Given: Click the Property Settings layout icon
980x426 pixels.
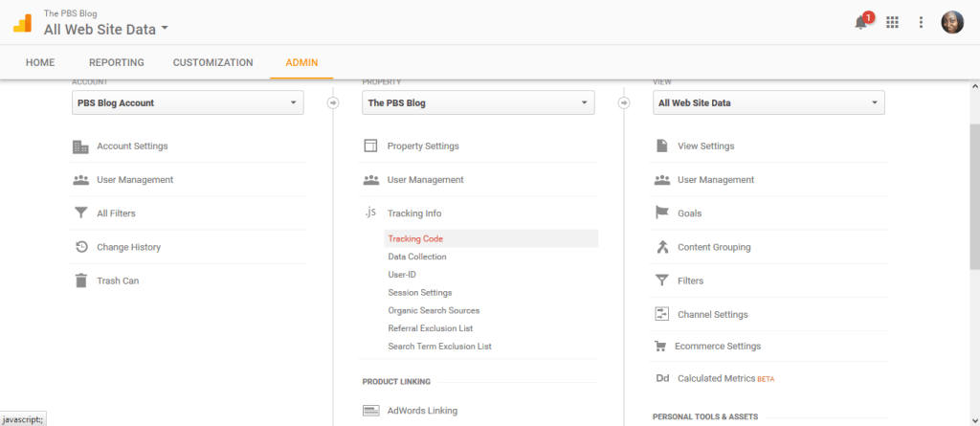Looking at the screenshot, I should tap(370, 146).
